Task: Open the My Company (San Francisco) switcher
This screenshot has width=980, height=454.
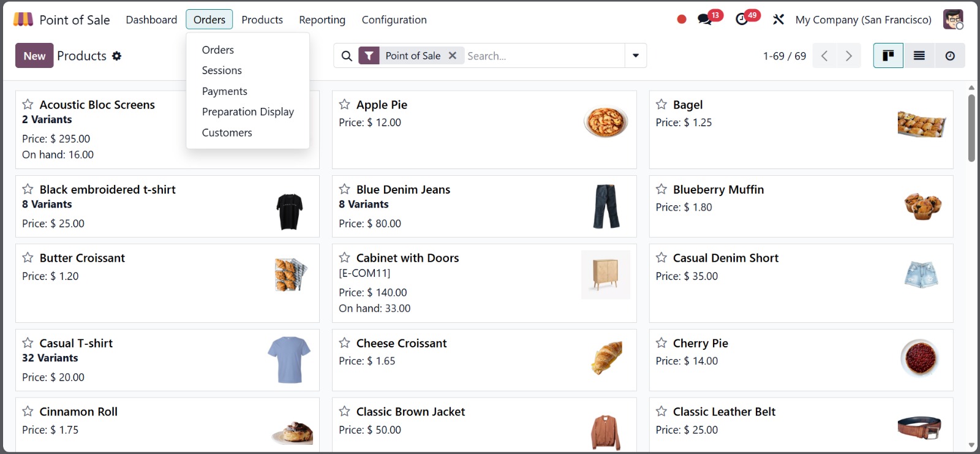Action: coord(863,20)
